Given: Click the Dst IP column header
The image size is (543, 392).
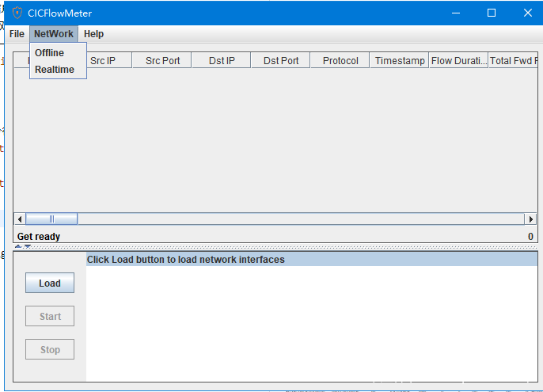Looking at the screenshot, I should click(222, 61).
